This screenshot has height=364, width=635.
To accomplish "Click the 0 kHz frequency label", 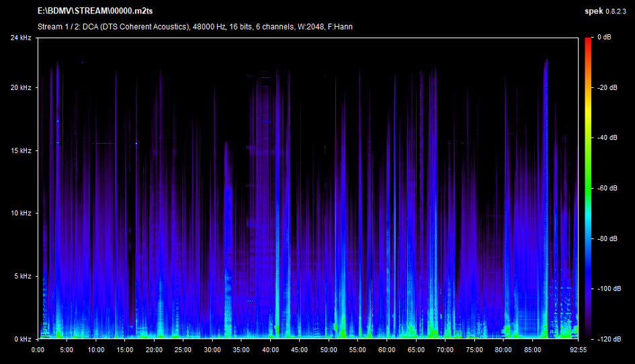I will (22, 339).
